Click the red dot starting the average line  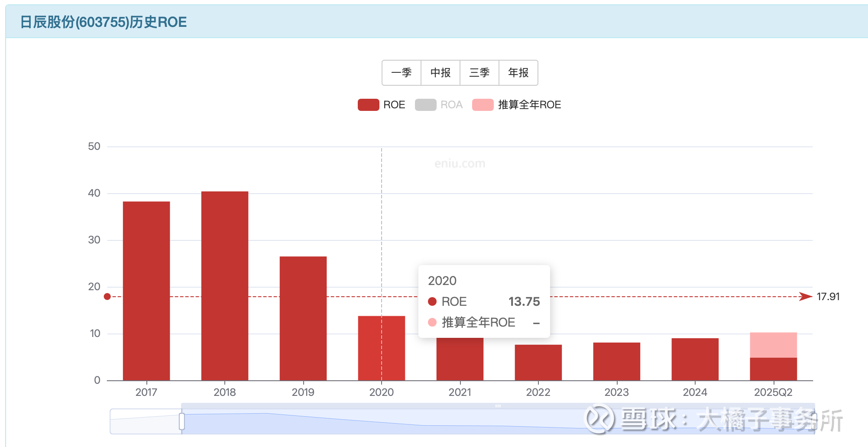coord(107,297)
